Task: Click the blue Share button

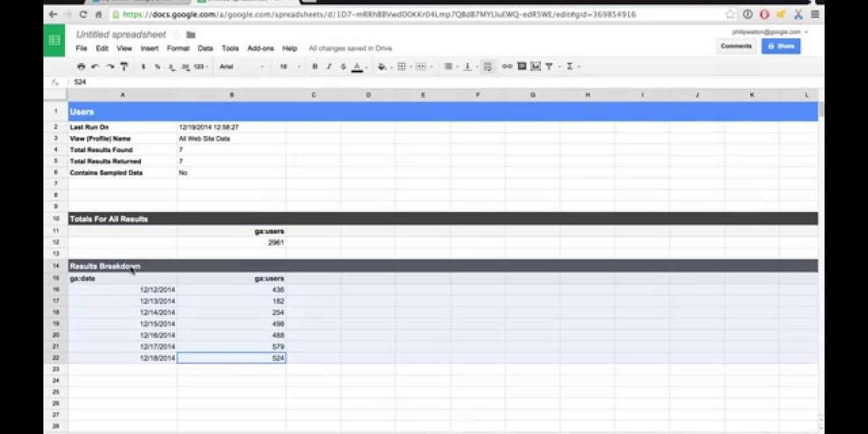Action: click(780, 46)
